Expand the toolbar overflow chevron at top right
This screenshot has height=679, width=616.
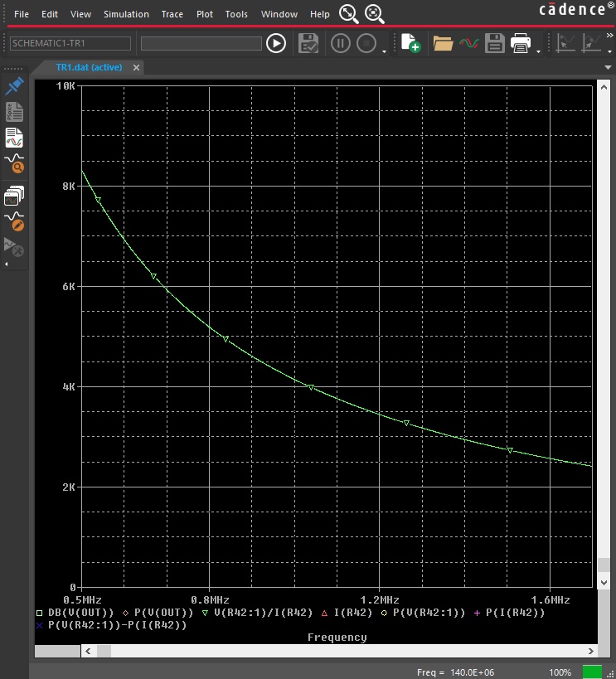[609, 35]
